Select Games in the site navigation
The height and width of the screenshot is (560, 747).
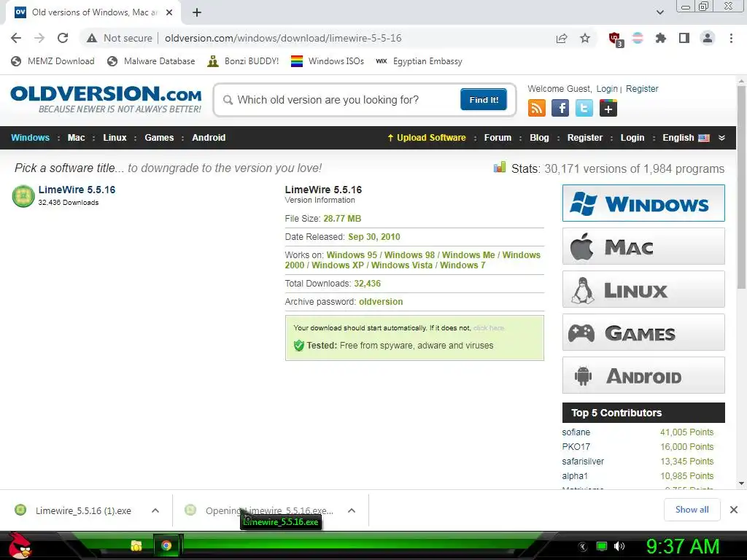(159, 138)
